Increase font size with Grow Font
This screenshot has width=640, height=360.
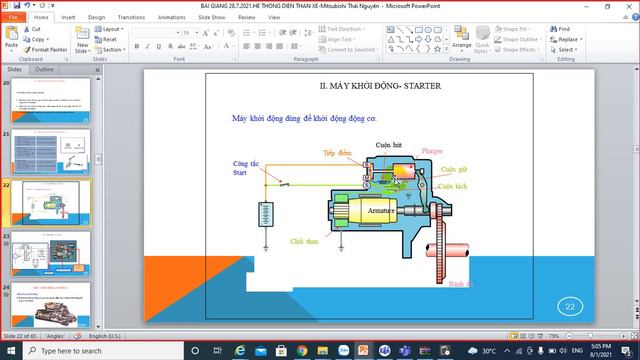click(x=206, y=33)
